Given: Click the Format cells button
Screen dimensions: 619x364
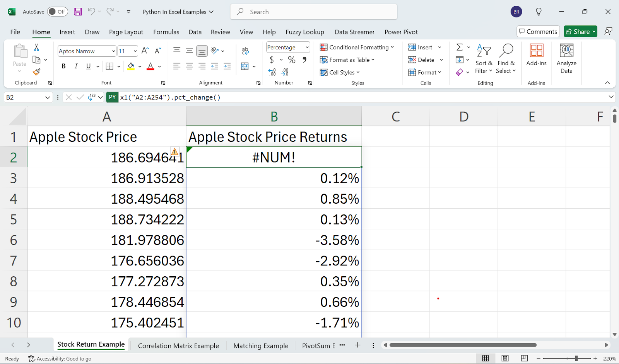Looking at the screenshot, I should click(425, 72).
